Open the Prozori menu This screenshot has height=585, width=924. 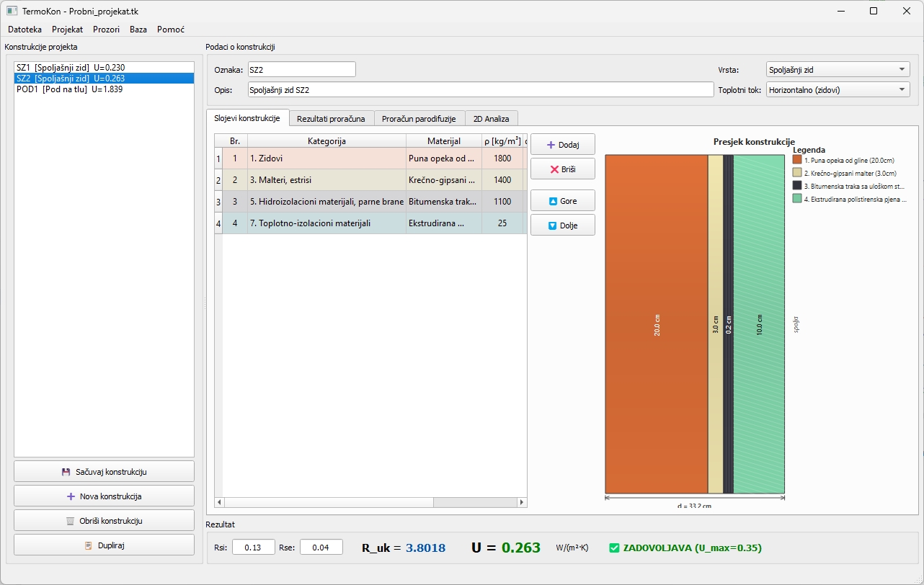(x=107, y=30)
